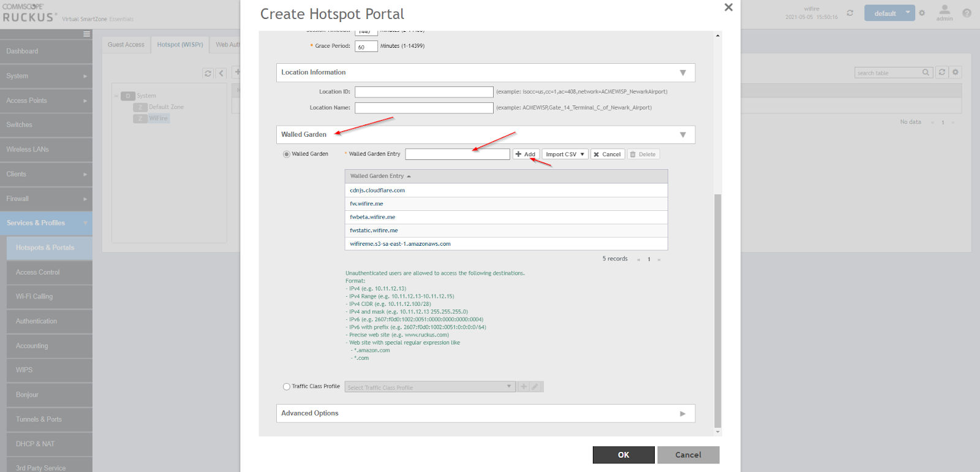The width and height of the screenshot is (980, 472).
Task: Expand the Clients sidebar menu
Action: (46, 174)
